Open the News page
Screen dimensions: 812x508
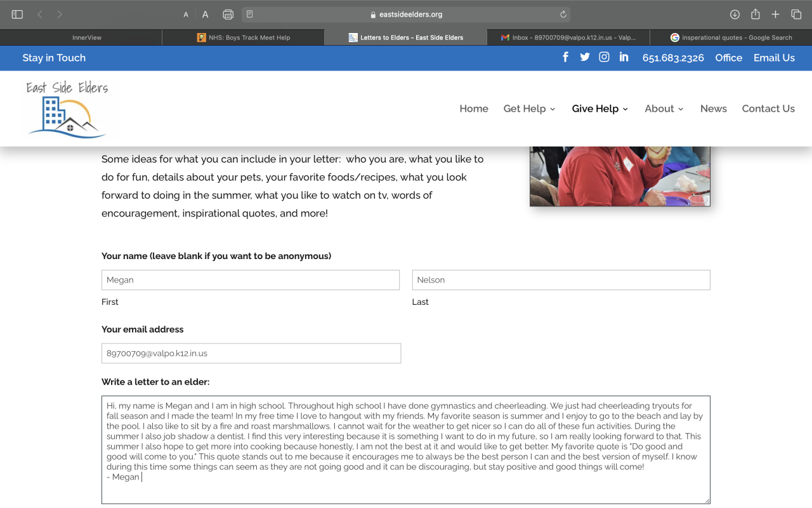714,109
